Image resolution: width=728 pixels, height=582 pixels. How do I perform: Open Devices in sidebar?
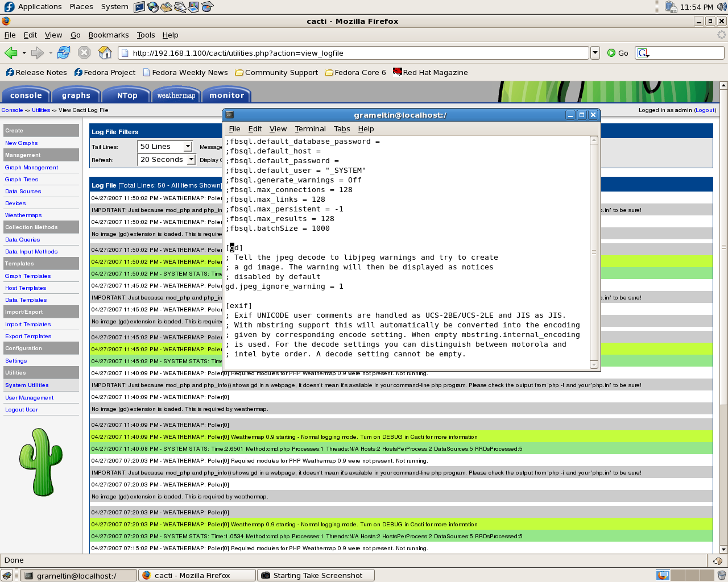[x=15, y=203]
